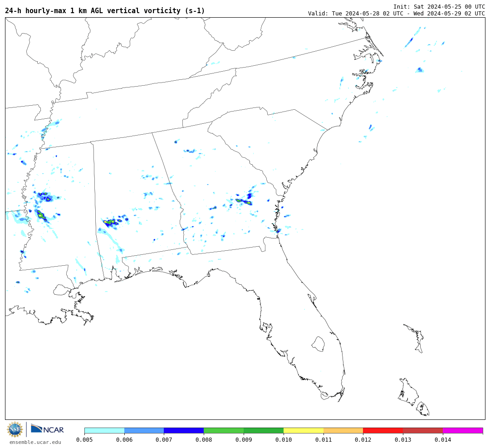The height and width of the screenshot is (448, 490).
Task: Click the '0.014' colorbar label
Action: coord(443,439)
